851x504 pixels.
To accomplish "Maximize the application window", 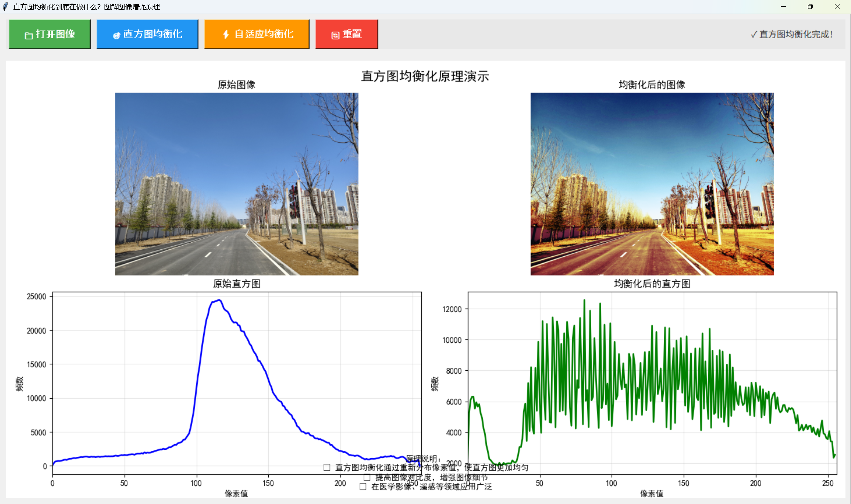I will (810, 6).
